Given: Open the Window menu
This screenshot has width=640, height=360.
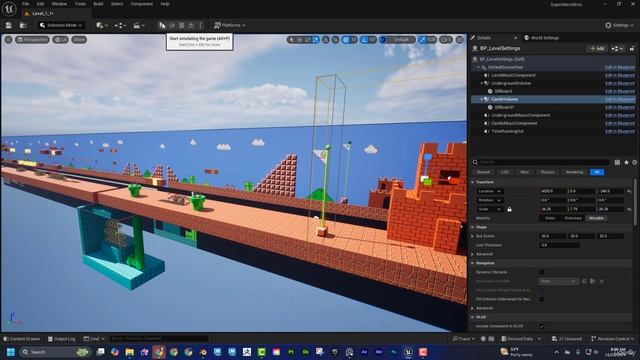Looking at the screenshot, I should 60,4.
